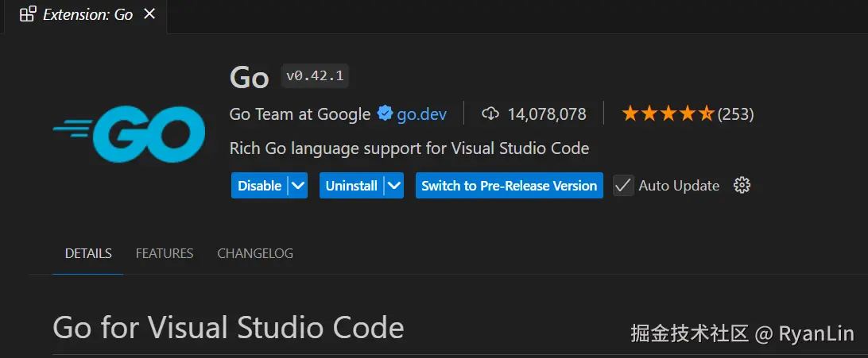Click the Rich Go language support description
Screen dimensions: 868x358
point(409,148)
